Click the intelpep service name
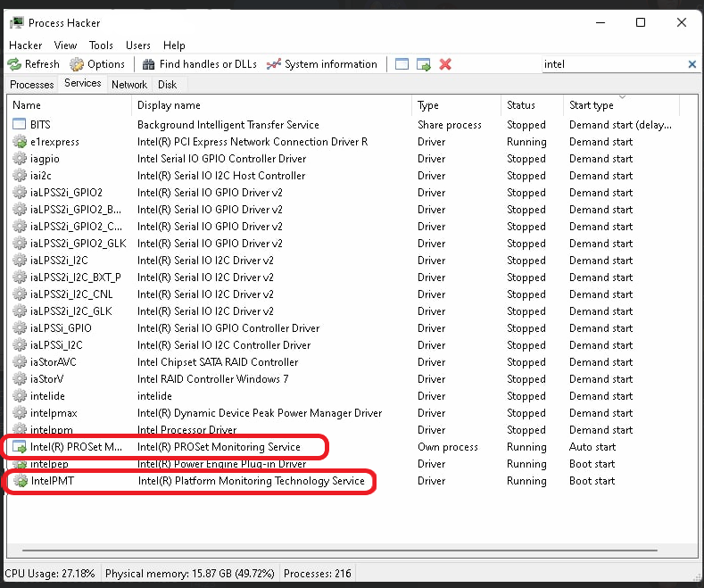The image size is (704, 588). [x=49, y=464]
